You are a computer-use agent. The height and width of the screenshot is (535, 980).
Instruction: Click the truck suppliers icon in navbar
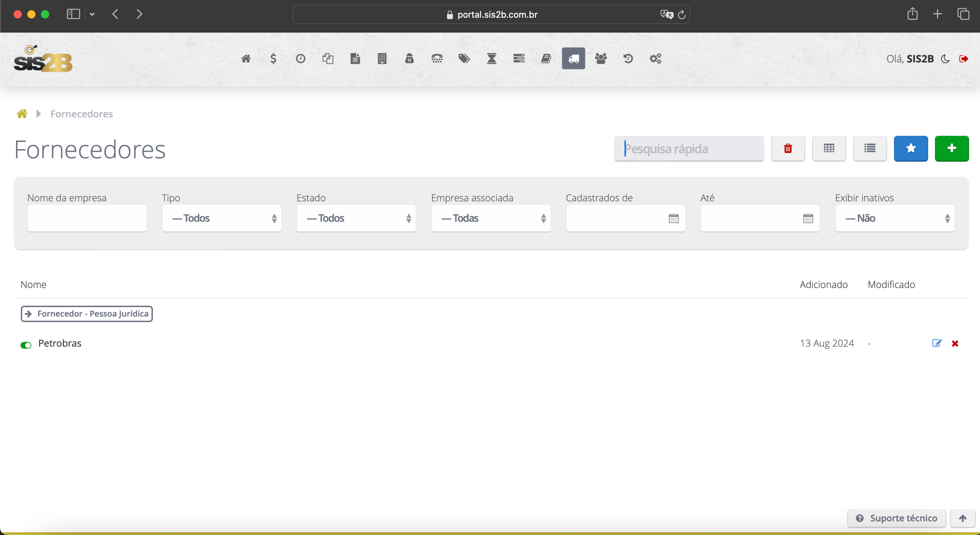click(x=573, y=58)
